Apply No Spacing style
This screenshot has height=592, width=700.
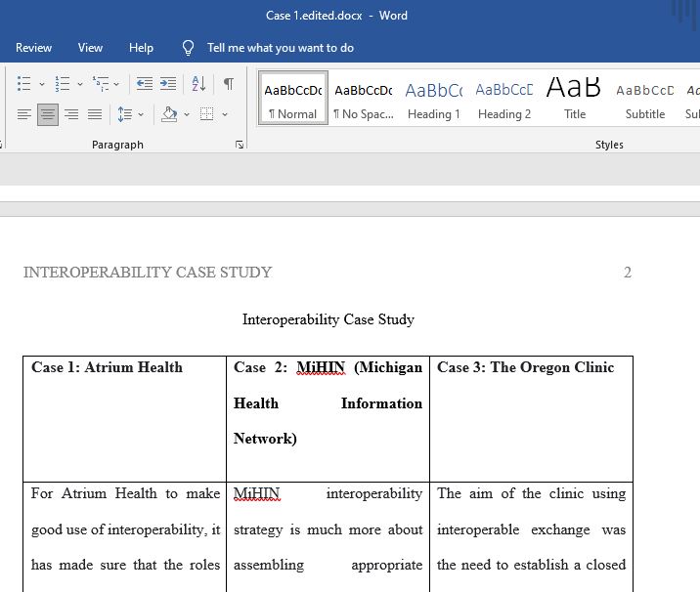(364, 98)
